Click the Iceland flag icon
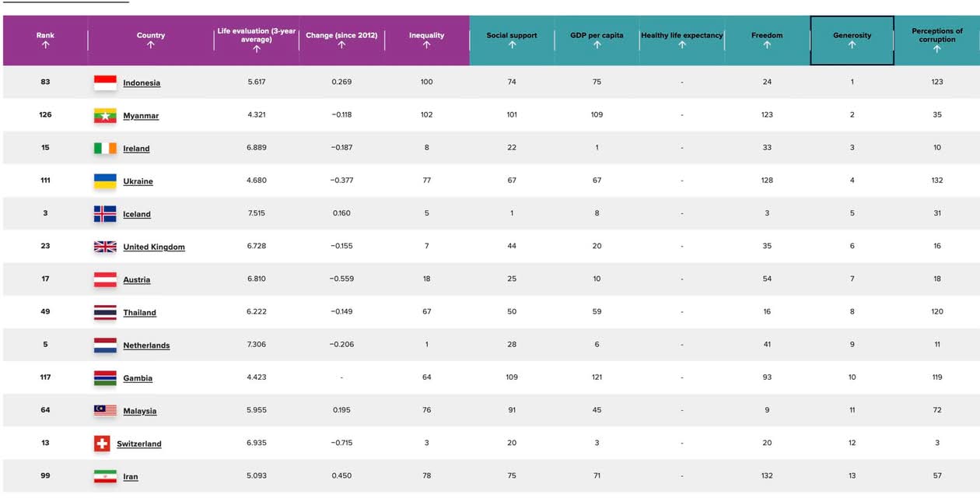Screen dimensions: 980x498 (105, 214)
